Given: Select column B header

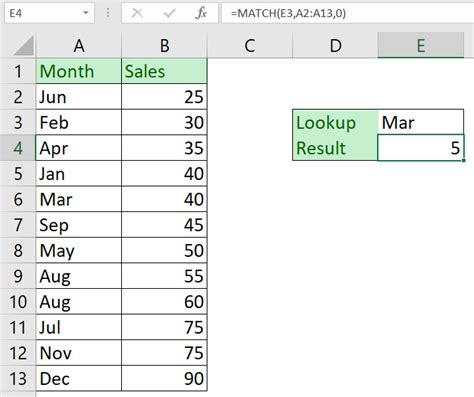Looking at the screenshot, I should point(164,45).
